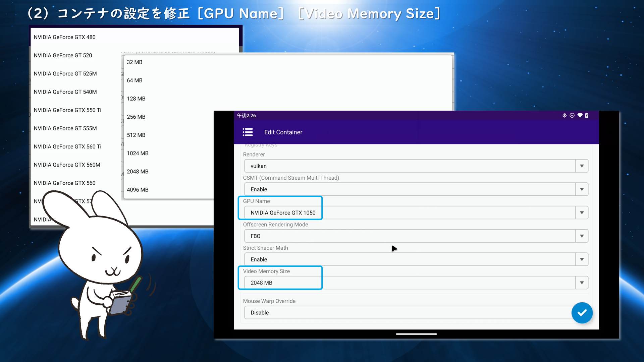Expand the GPU Name dropdown arrow

click(x=582, y=213)
